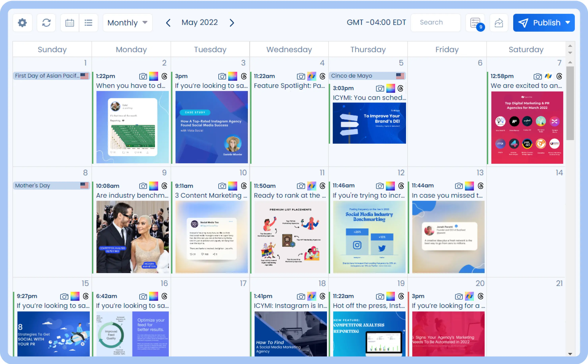Viewport: 588px width, 364px height.
Task: Select the Wednesday column header
Action: [289, 49]
